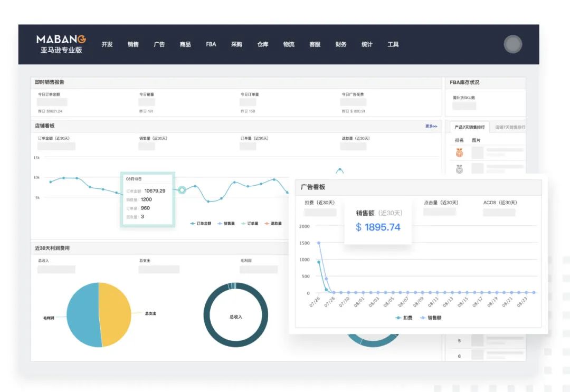Open the 销售 menu in navigation

coord(133,44)
